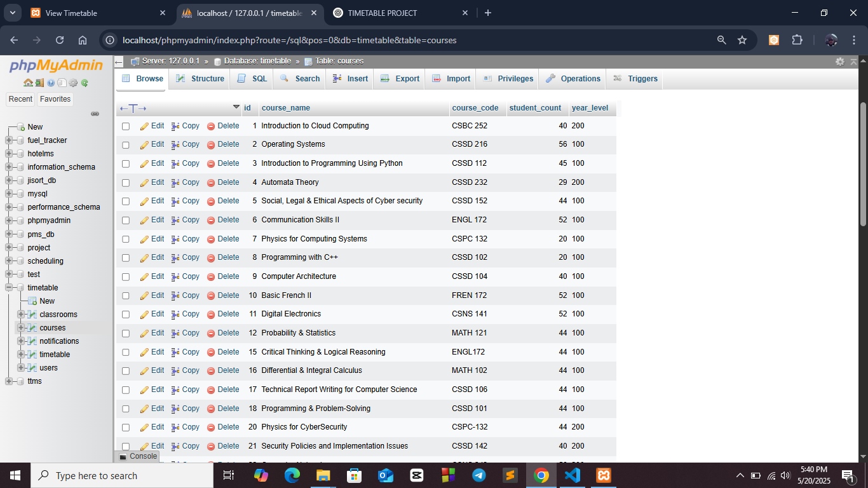Open navigation panel settings gear icon
Viewport: 868px width, 488px height.
pos(73,83)
